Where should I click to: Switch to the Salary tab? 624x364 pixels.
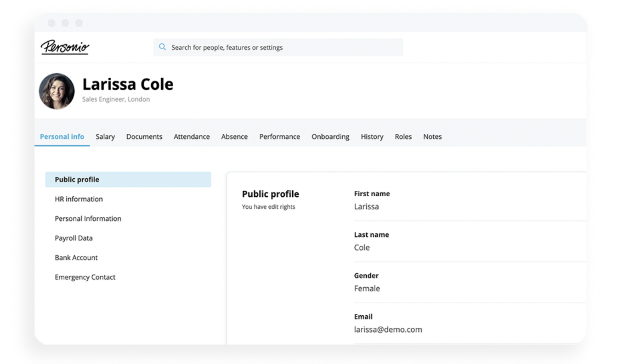[105, 136]
